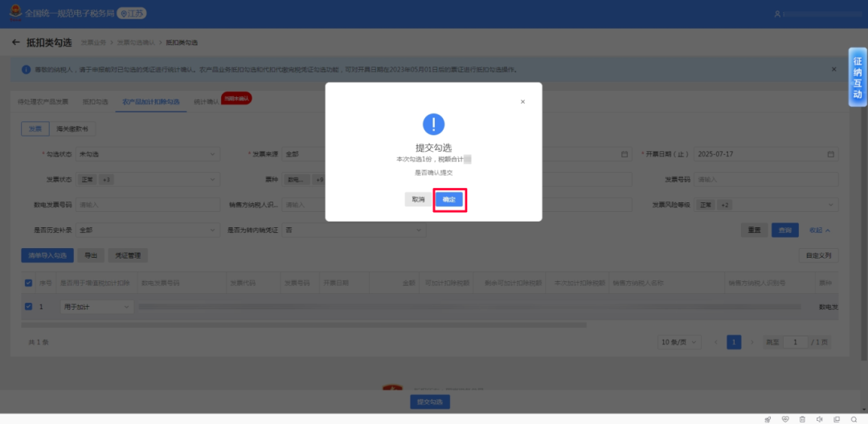Viewport: 868px width, 424px height.
Task: Click the table horizontal scrollbar
Action: [304, 325]
